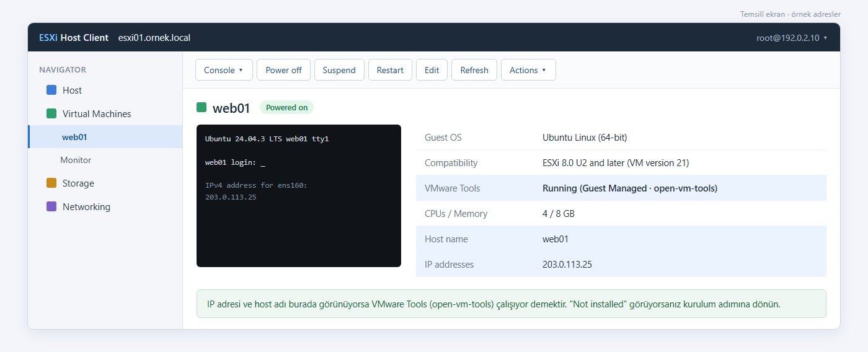The height and width of the screenshot is (352, 868).
Task: Click the esxi01.ornek.local hostname
Action: 154,38
